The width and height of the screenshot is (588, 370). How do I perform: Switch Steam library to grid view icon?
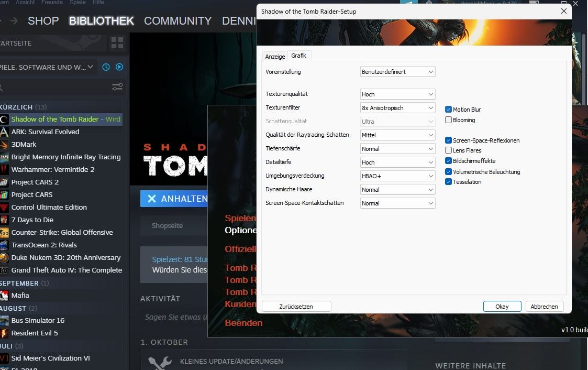pos(117,43)
